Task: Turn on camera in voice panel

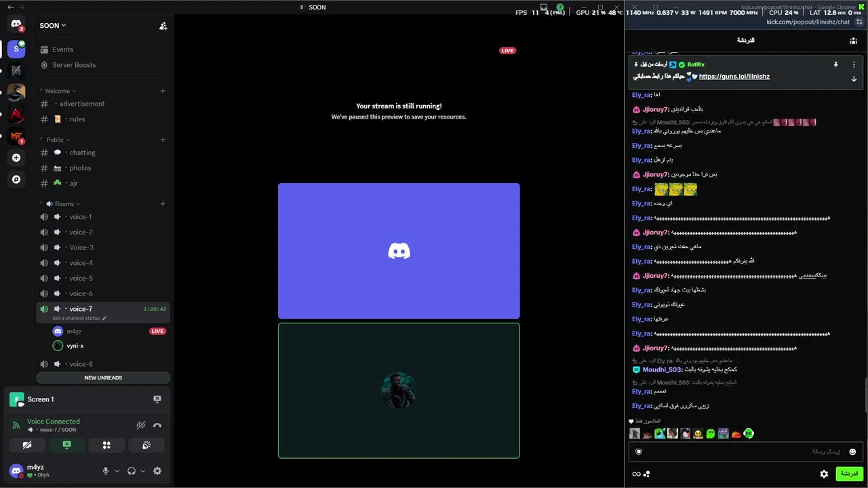Action: [27, 445]
